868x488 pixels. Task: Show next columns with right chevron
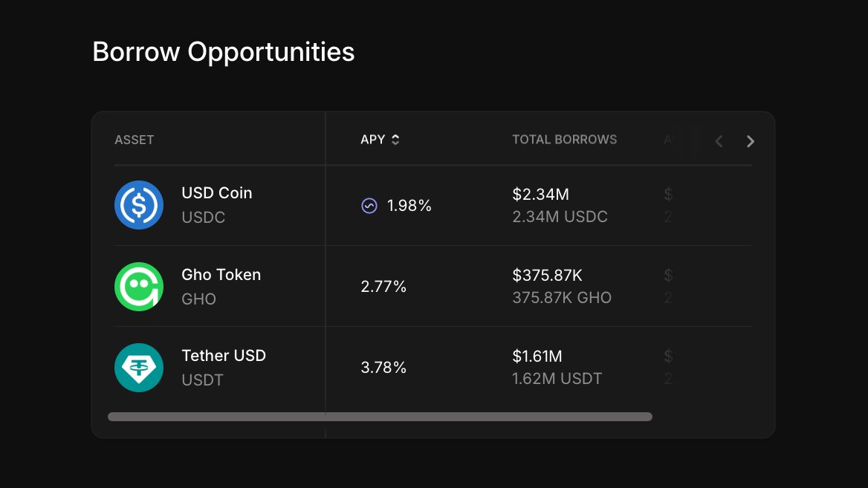(750, 142)
